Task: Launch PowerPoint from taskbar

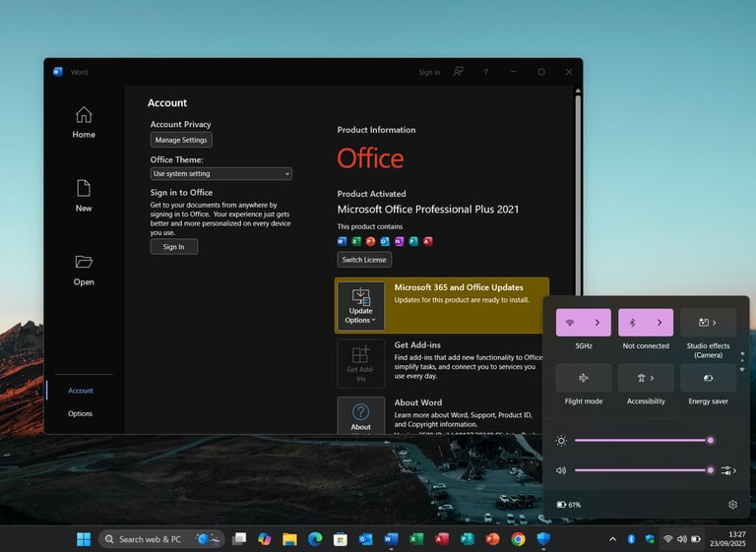Action: pyautogui.click(x=493, y=539)
